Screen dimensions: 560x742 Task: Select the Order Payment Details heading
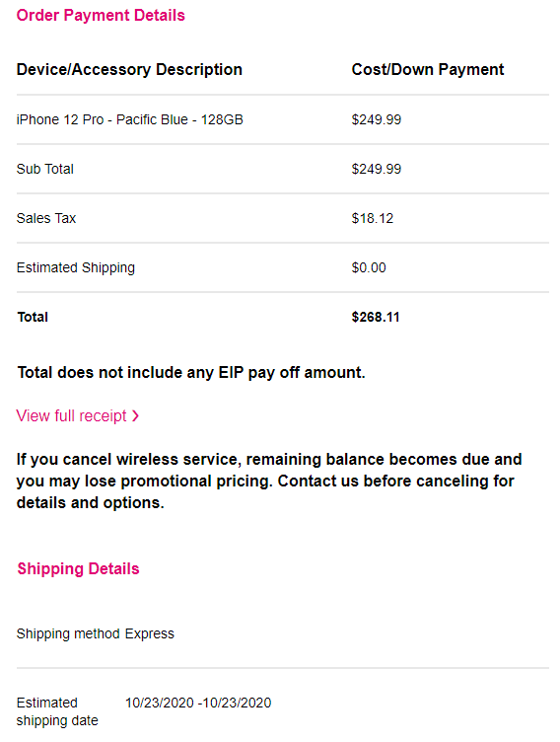coord(101,15)
